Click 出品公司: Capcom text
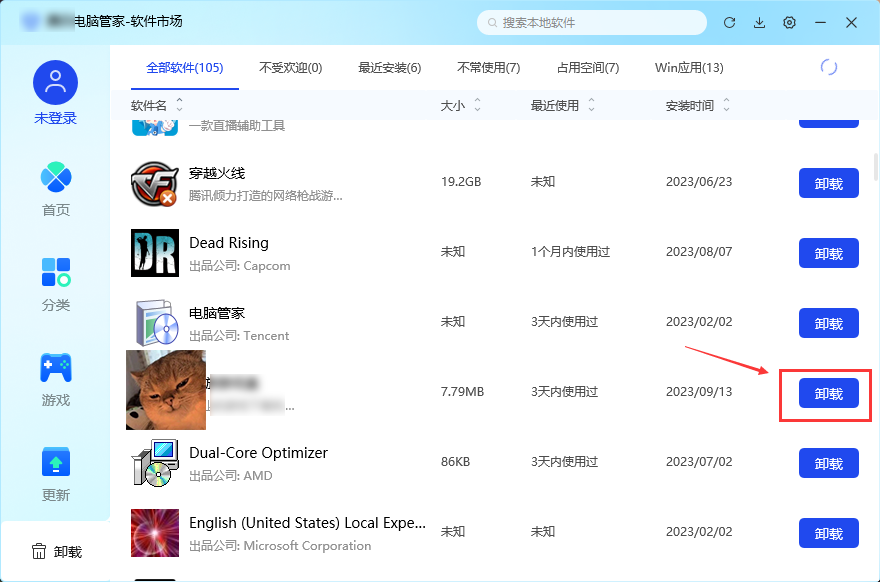The image size is (880, 582). (x=240, y=266)
